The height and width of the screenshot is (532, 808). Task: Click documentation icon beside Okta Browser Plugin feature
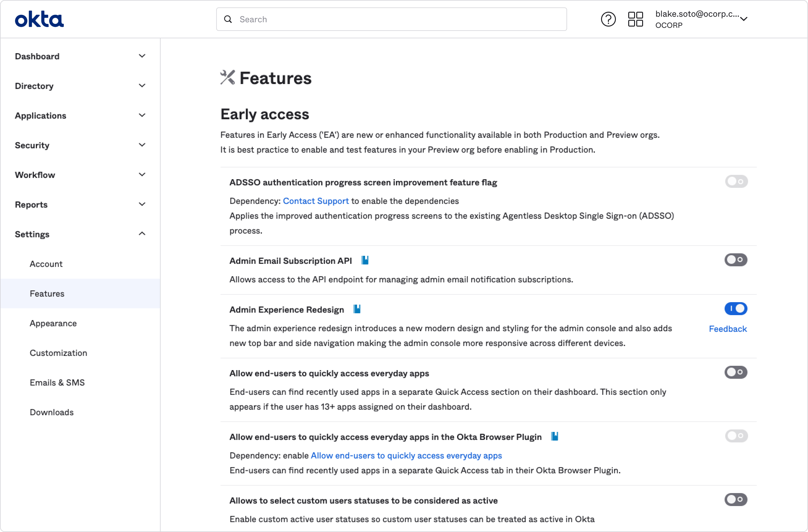click(555, 437)
